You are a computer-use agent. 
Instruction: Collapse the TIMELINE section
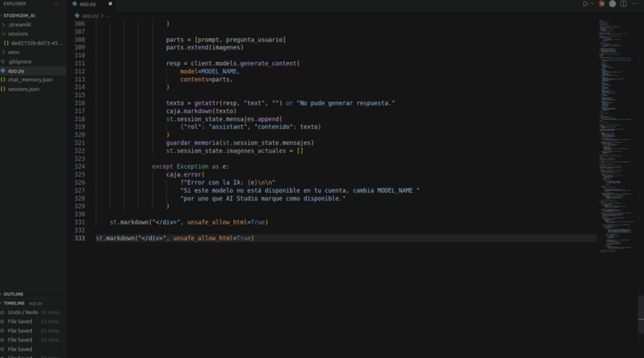(14, 303)
